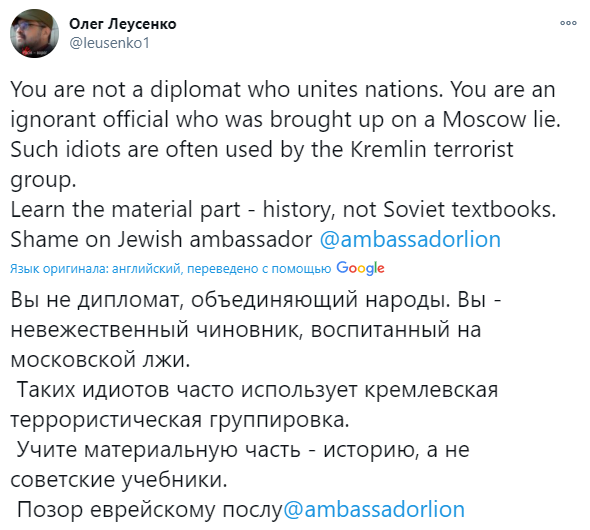
Task: Click the 'Учите материальную часть' line
Action: 243,450
